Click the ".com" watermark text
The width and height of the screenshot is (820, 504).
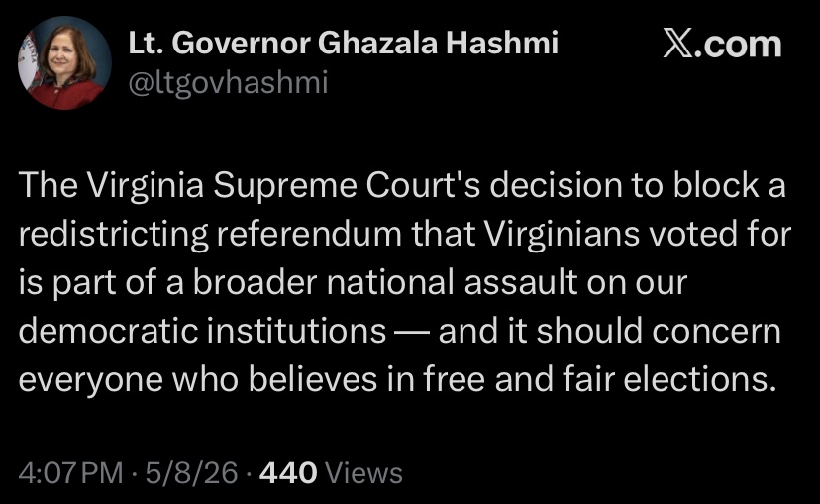(741, 45)
